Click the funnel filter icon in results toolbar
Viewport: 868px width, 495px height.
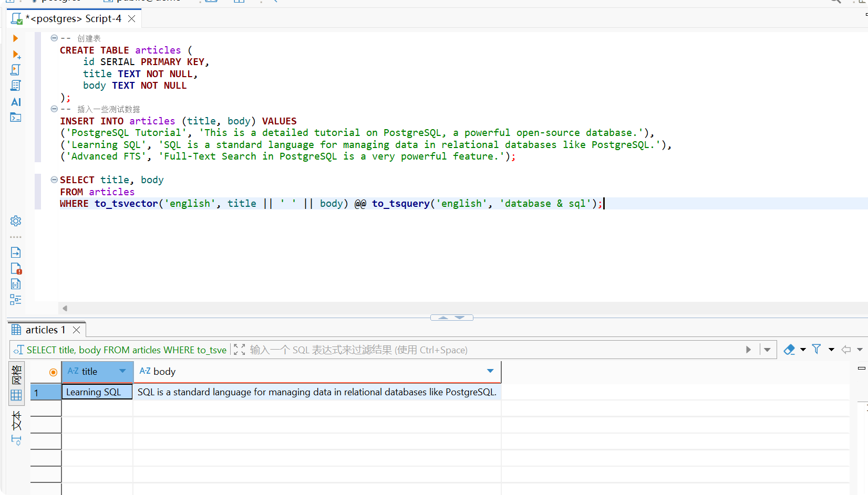coord(817,350)
